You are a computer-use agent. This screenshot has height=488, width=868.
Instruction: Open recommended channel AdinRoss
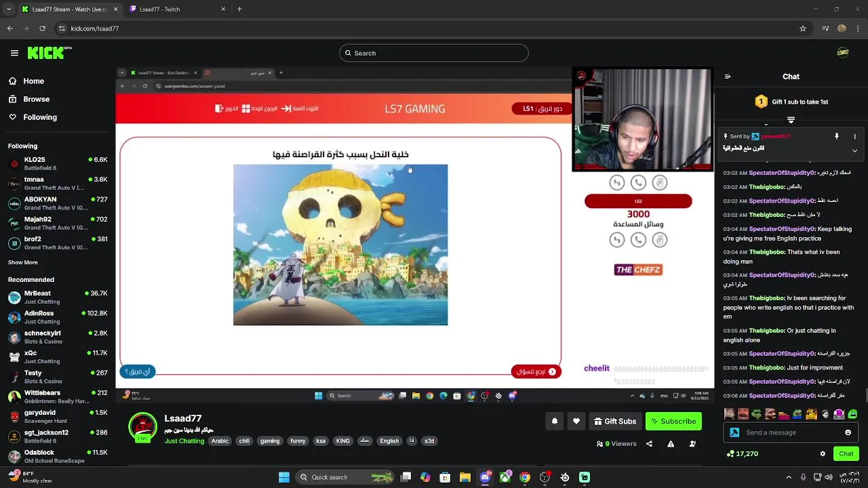pyautogui.click(x=58, y=317)
